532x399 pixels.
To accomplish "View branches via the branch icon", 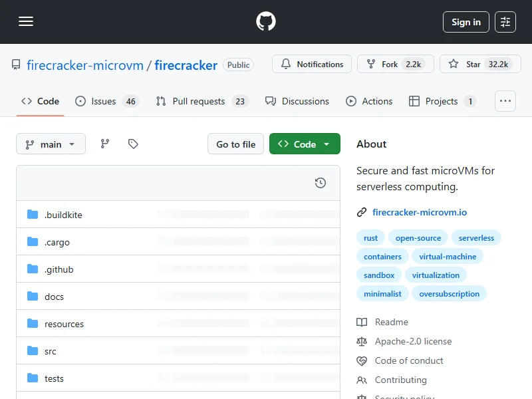I will pyautogui.click(x=105, y=144).
